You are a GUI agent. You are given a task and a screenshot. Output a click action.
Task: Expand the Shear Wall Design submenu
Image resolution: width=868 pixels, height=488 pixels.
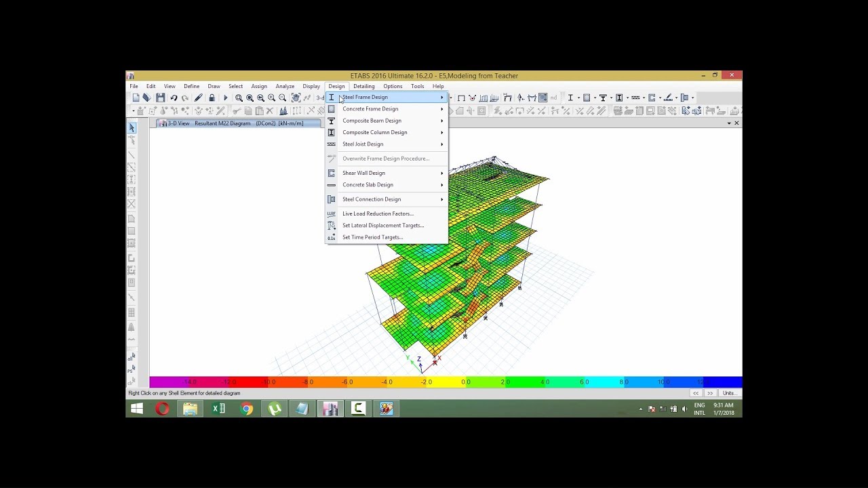click(387, 173)
